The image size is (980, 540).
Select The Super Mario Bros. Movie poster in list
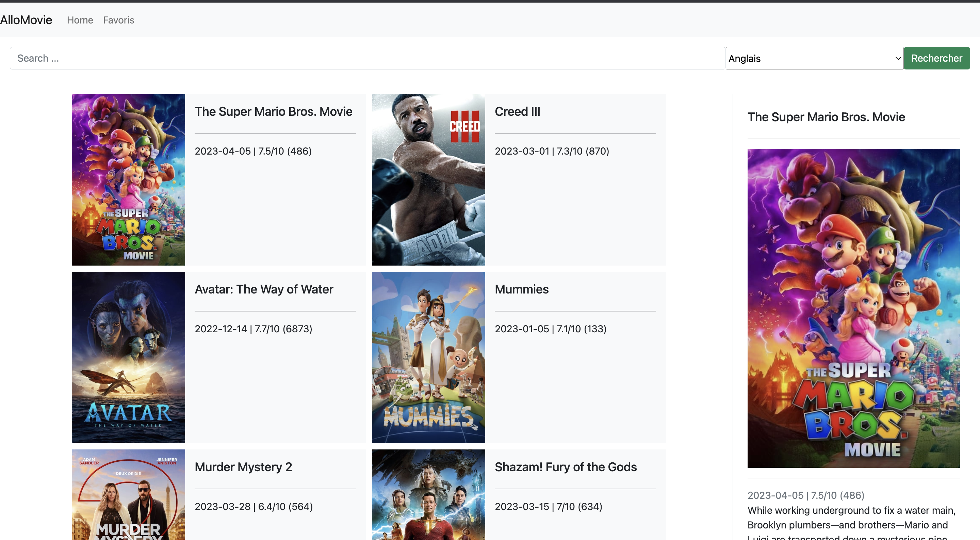point(128,180)
